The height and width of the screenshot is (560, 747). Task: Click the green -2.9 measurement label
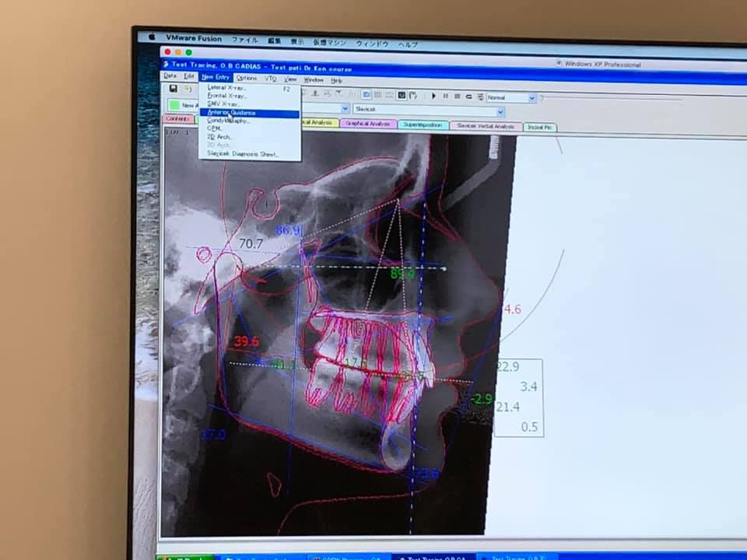click(482, 399)
